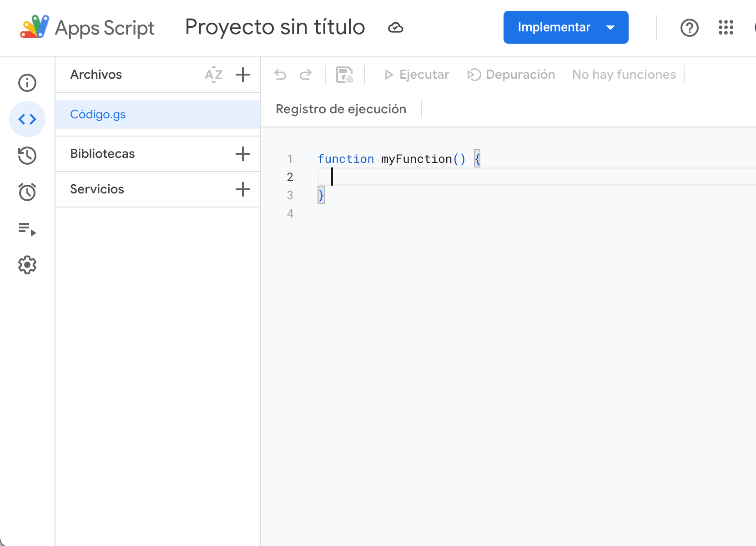The width and height of the screenshot is (756, 546).
Task: Click the Ejecutar run button
Action: click(x=417, y=75)
